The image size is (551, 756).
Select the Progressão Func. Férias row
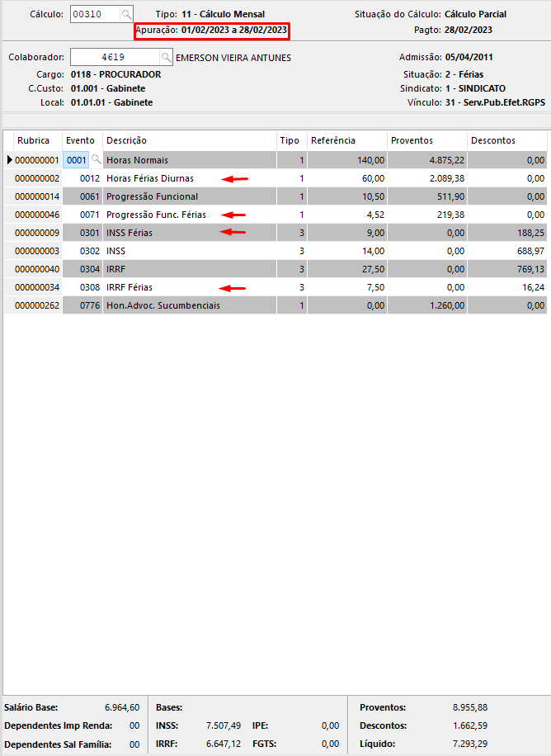tap(275, 215)
